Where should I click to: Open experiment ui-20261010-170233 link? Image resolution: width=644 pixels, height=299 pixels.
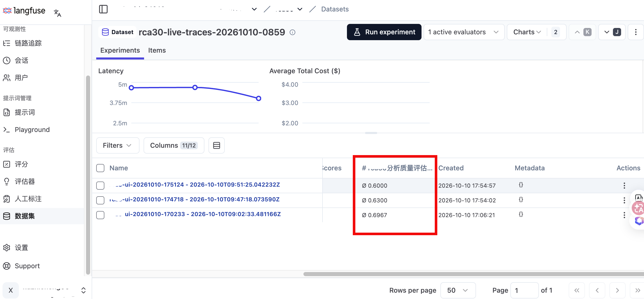point(198,214)
